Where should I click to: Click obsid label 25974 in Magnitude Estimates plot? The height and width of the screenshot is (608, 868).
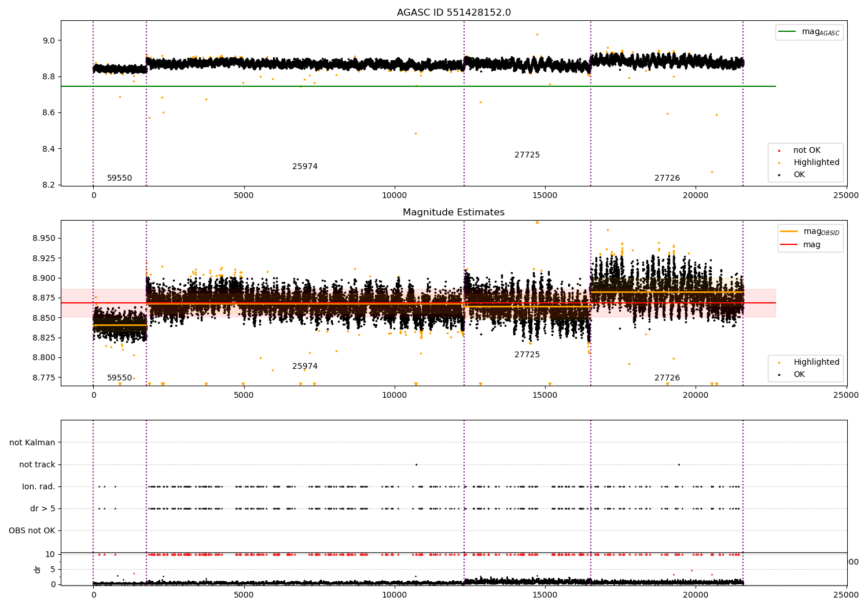pos(305,366)
